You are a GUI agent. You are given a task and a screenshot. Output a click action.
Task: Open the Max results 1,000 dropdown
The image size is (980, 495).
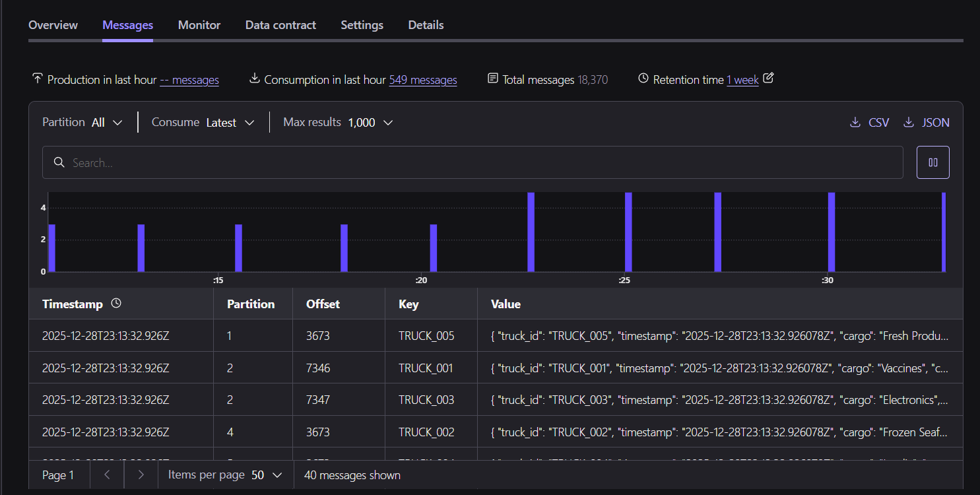(338, 122)
